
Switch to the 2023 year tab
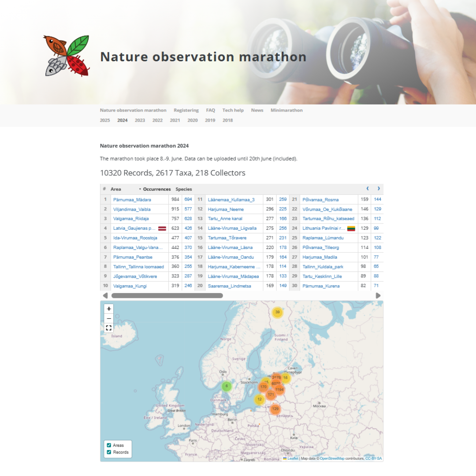click(x=140, y=120)
